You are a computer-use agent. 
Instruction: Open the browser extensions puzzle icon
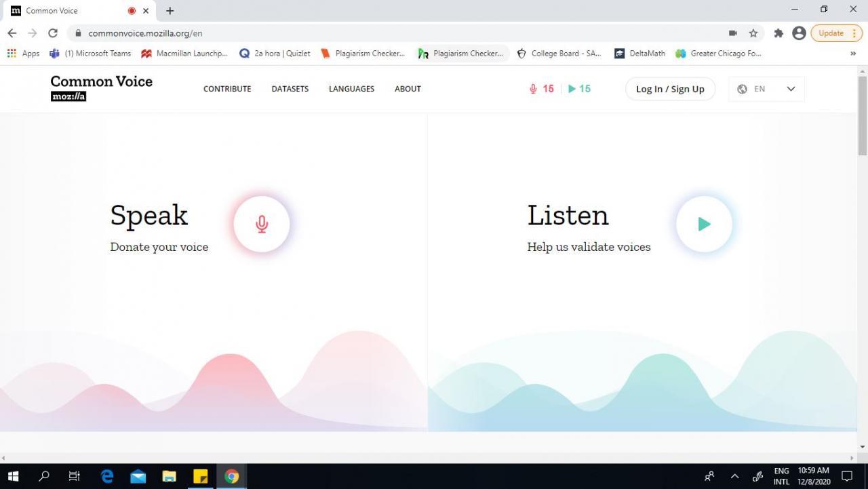(778, 33)
